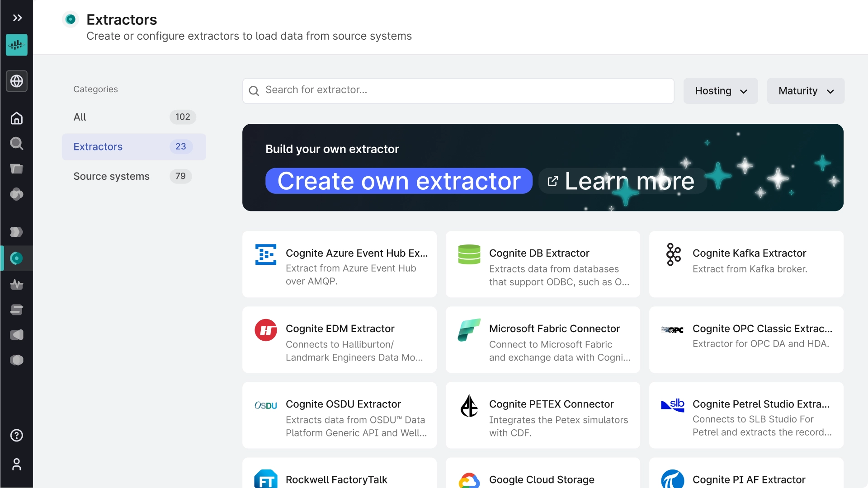Screen dimensions: 868x488
Task: Open Cognite PI AF Extractor card
Action: 746,473
